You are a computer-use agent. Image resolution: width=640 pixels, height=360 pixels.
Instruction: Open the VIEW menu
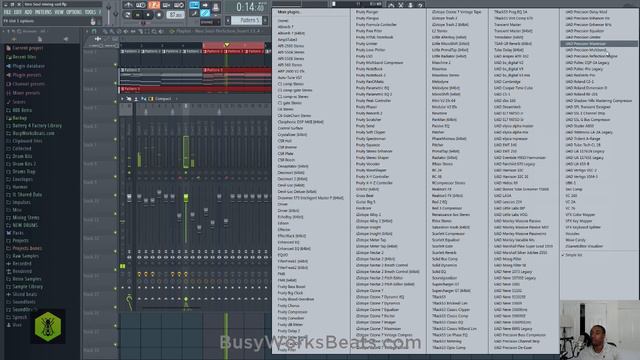59,12
